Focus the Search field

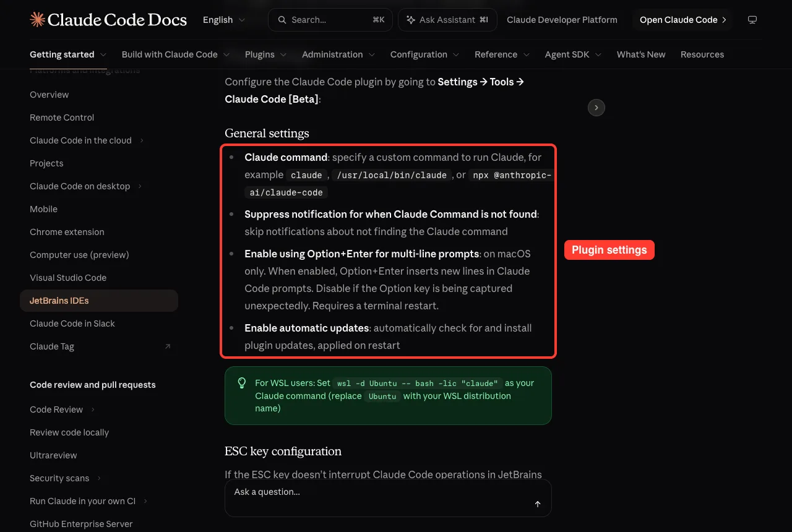tap(330, 20)
